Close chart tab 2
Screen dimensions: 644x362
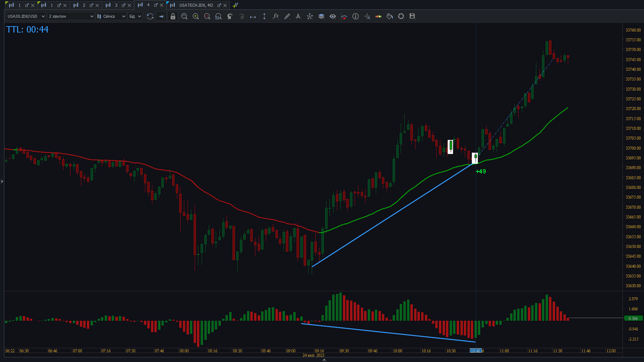97,5
